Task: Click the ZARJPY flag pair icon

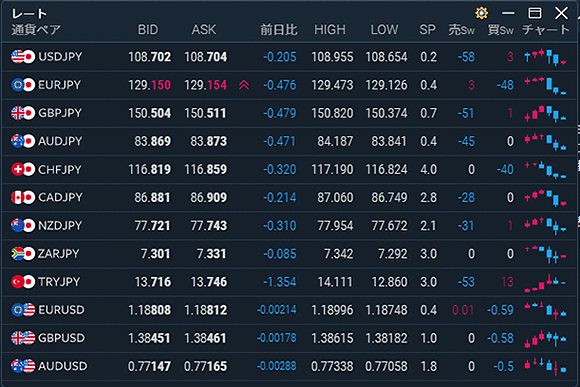Action: 23,254
